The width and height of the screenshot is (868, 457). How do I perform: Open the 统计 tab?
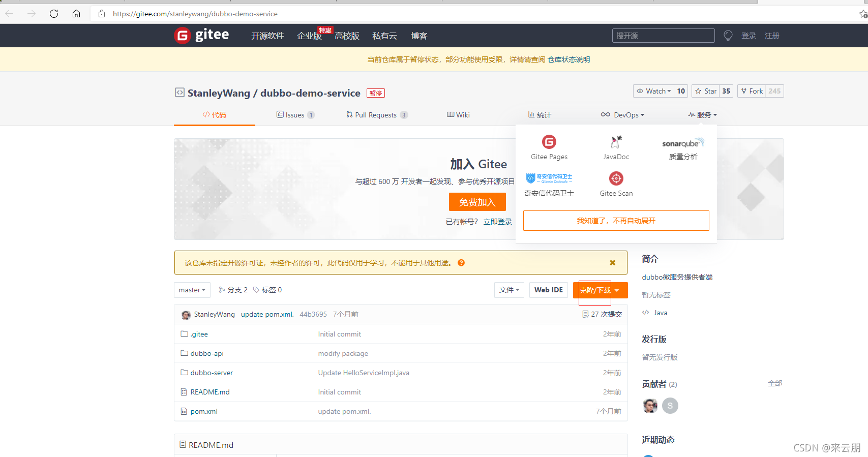pos(540,115)
